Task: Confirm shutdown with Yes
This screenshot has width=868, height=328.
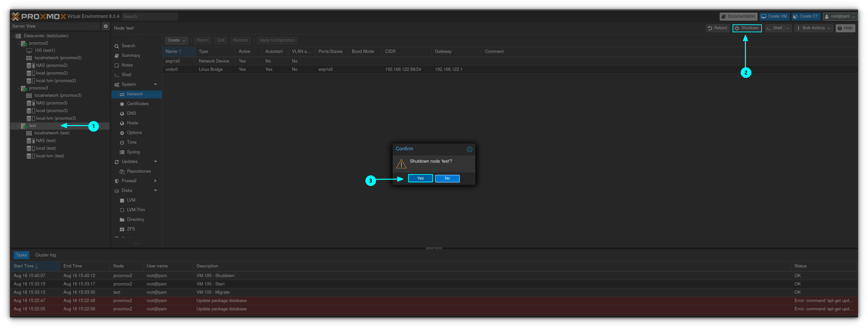Action: pos(420,178)
